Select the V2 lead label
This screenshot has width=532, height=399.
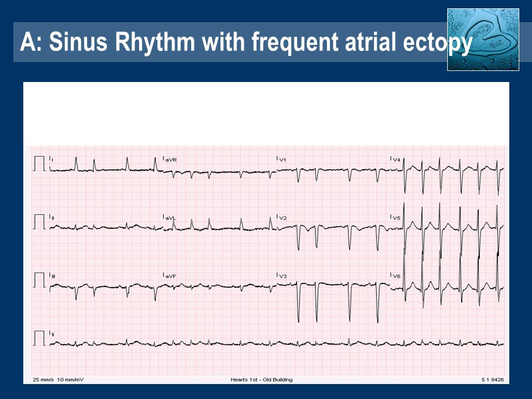click(x=283, y=218)
